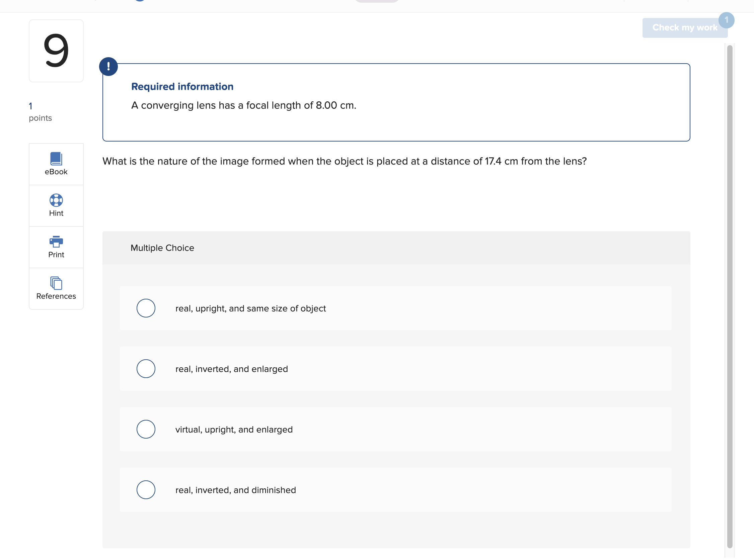Open the References panel
754x560 pixels.
coord(56,288)
